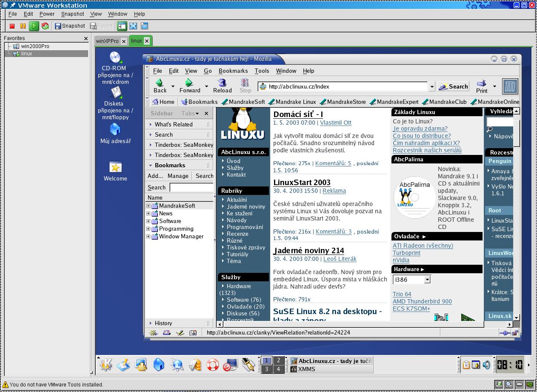Click the vertical scrollbar down arrow
This screenshot has height=392, width=537.
517,317
